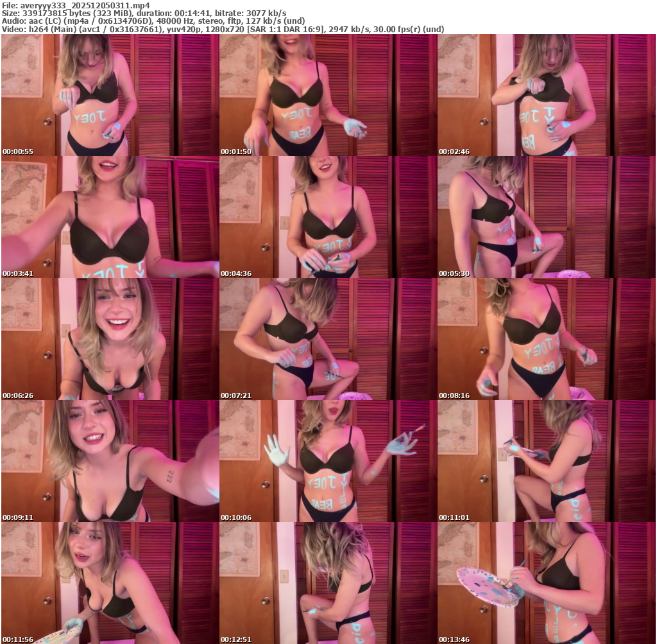Click the thumbnail stamped 00:09:11
657x644 pixels.
click(x=110, y=461)
